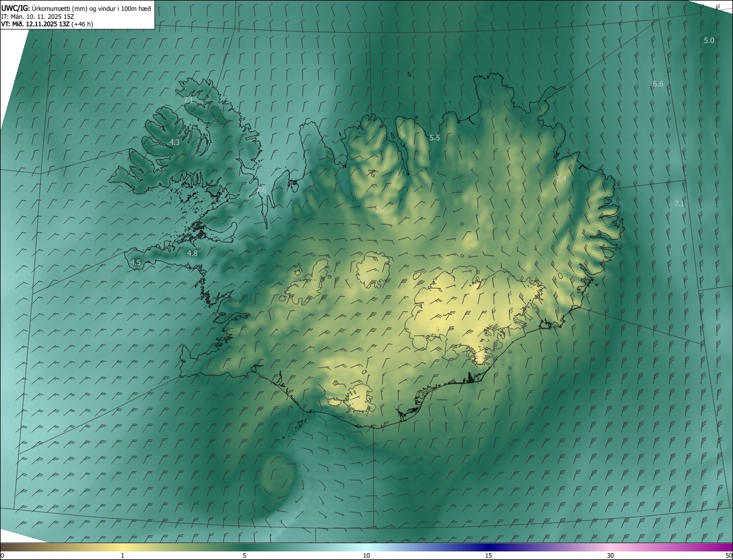Click the 5.5 value label on the map

[435, 138]
